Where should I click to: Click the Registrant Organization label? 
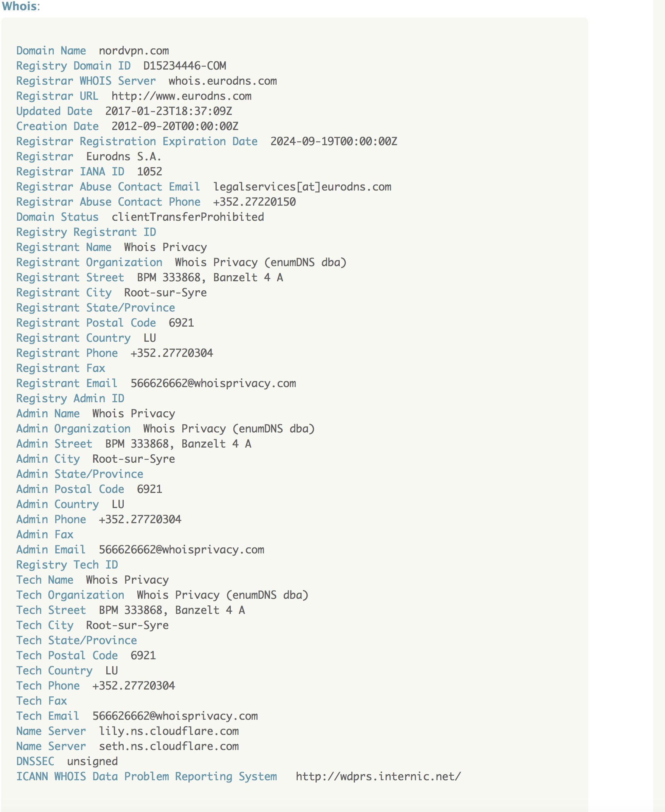(89, 263)
